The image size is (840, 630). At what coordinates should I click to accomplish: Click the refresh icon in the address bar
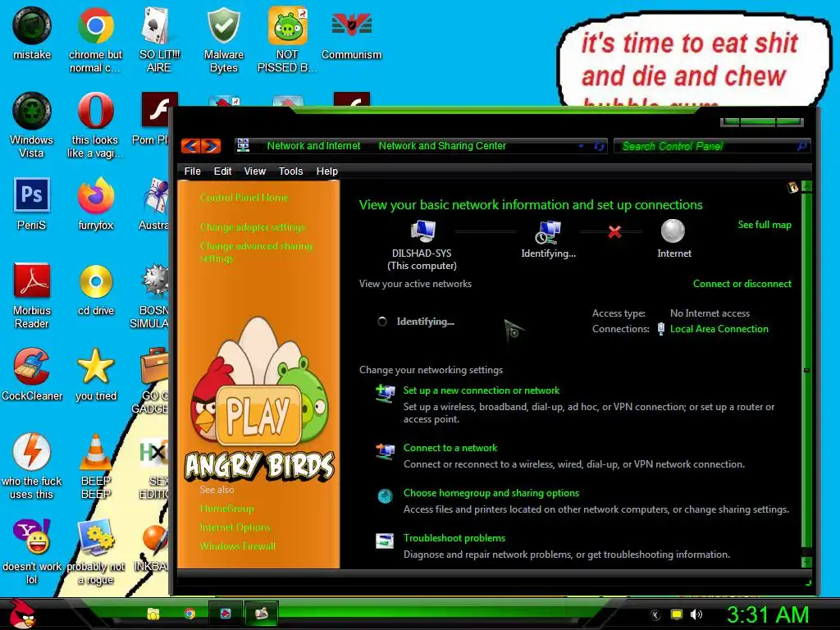point(599,146)
